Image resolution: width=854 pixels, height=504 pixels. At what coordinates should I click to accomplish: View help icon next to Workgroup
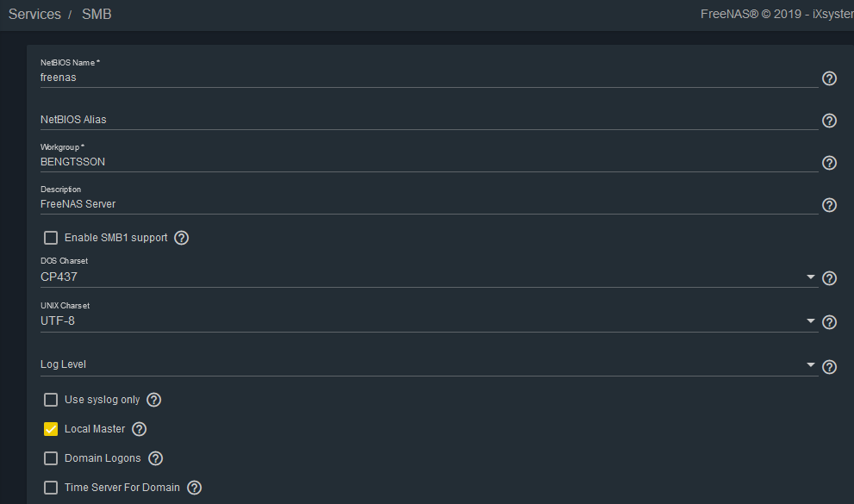click(829, 163)
